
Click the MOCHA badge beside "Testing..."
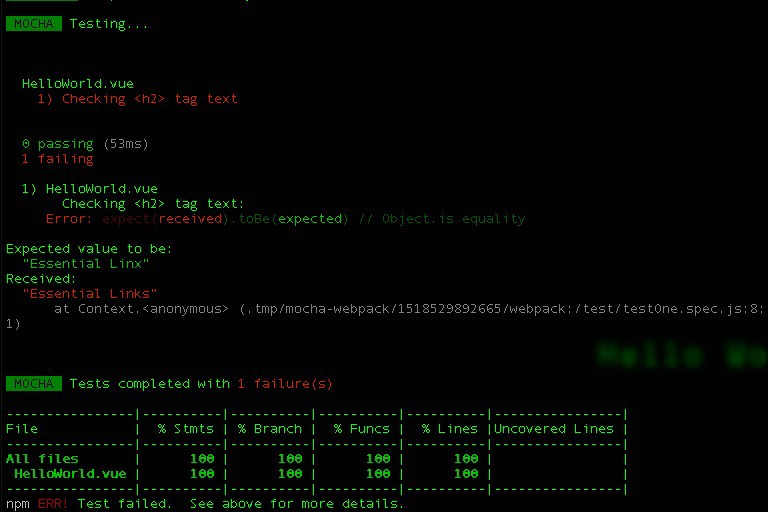(34, 24)
